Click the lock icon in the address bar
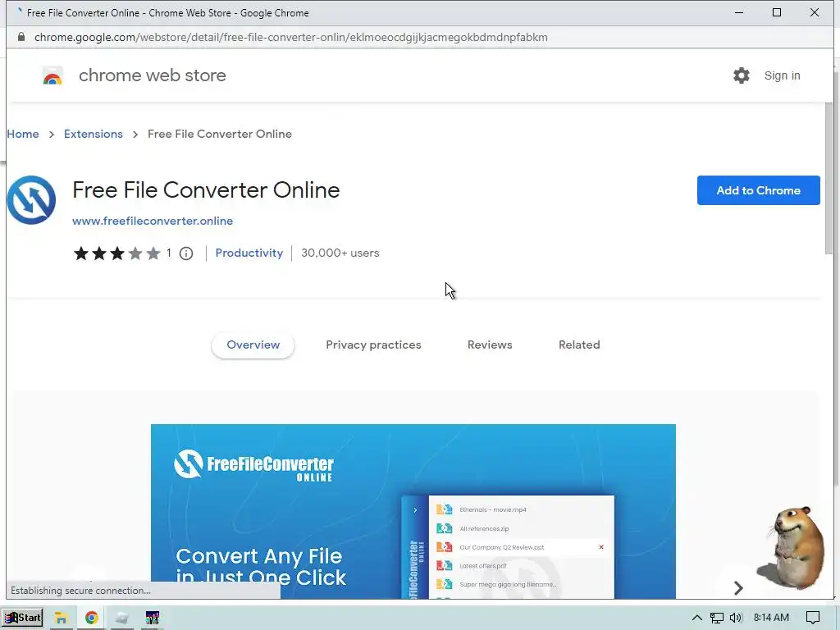Viewport: 840px width, 630px height. 21,37
